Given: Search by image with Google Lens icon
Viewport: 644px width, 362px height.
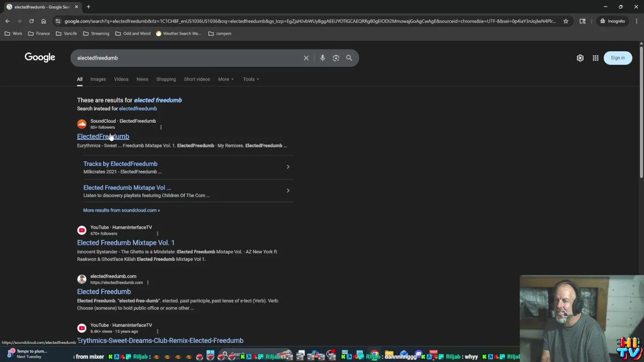Looking at the screenshot, I should pyautogui.click(x=336, y=58).
